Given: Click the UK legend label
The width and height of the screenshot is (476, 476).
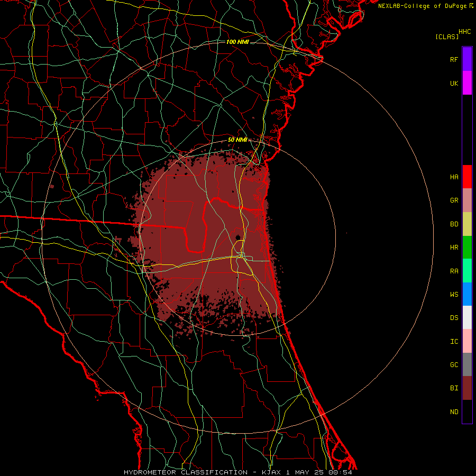Looking at the screenshot, I should point(454,83).
